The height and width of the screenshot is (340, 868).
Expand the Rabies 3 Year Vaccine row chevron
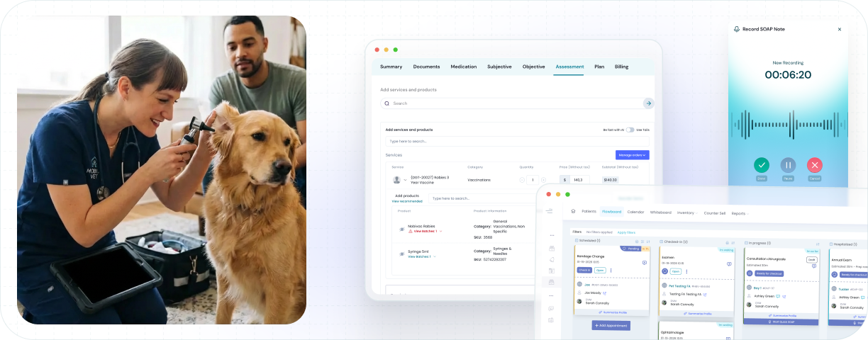click(406, 180)
